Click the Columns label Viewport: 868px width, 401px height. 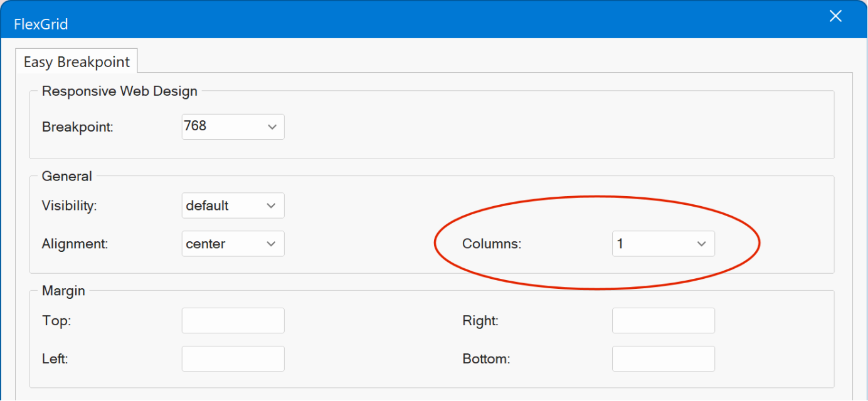492,244
